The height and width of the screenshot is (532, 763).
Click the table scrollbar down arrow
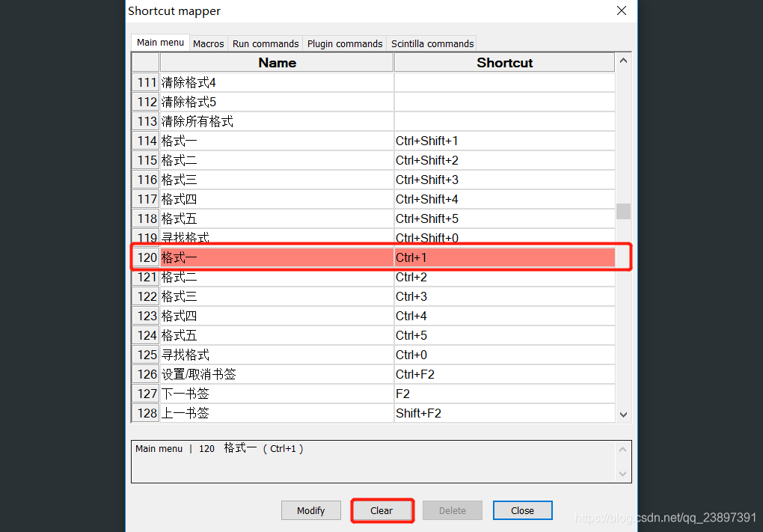[x=623, y=415]
